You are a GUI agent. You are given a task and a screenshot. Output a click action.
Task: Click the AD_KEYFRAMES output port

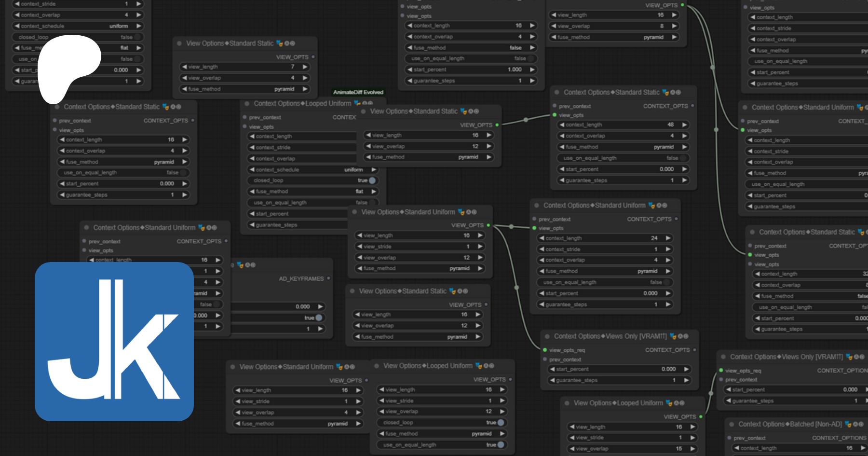pos(328,278)
